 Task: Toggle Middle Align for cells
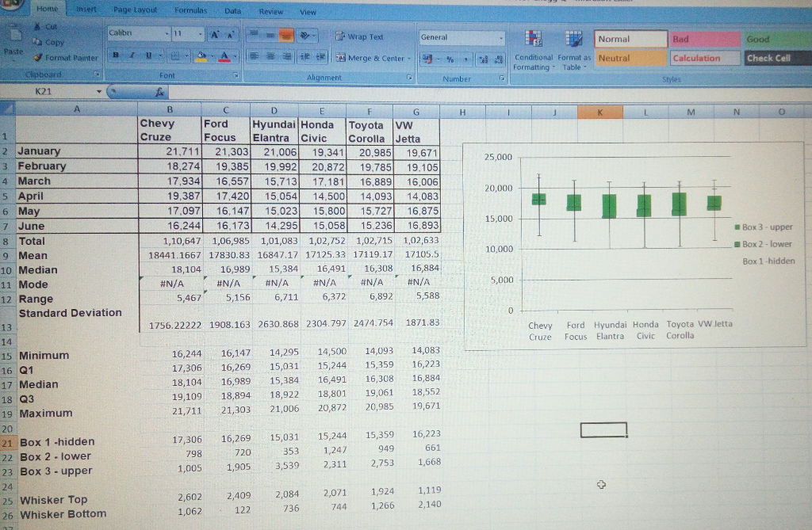point(270,35)
